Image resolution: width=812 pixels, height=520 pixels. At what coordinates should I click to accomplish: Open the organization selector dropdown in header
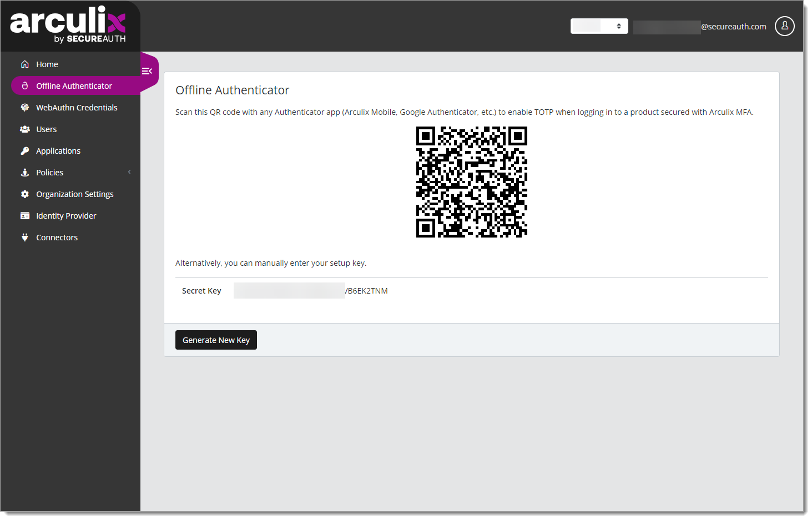coord(599,26)
